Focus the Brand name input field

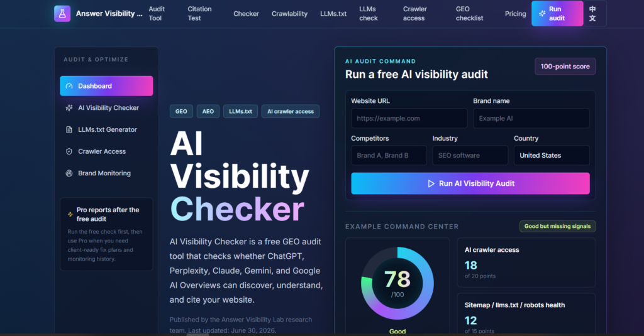tap(531, 118)
